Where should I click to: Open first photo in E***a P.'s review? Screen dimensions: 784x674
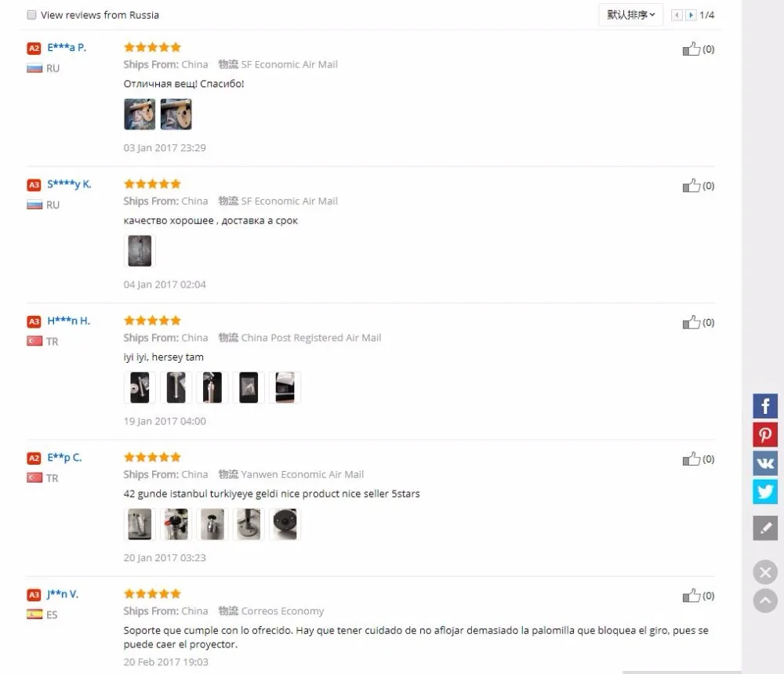(x=140, y=114)
